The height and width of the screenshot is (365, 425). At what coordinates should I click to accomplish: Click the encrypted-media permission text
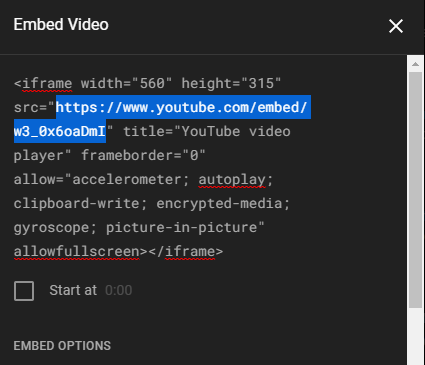click(219, 203)
